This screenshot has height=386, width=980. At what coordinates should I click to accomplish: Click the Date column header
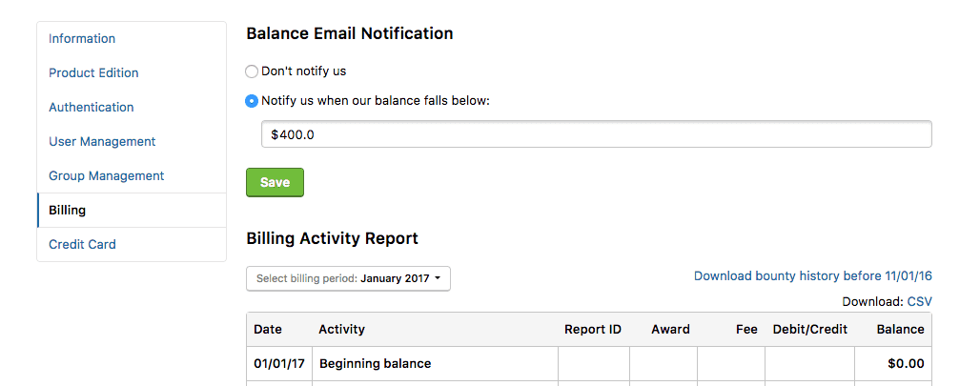click(x=268, y=330)
